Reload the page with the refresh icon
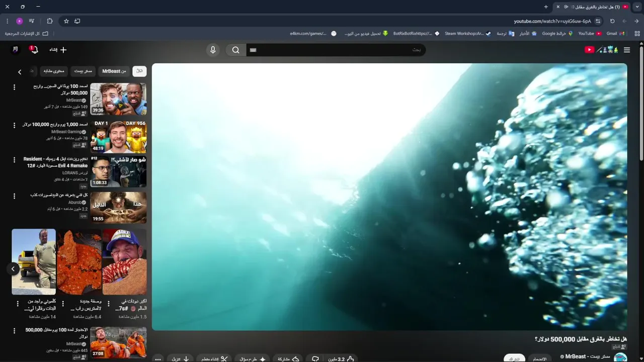 (x=612, y=21)
